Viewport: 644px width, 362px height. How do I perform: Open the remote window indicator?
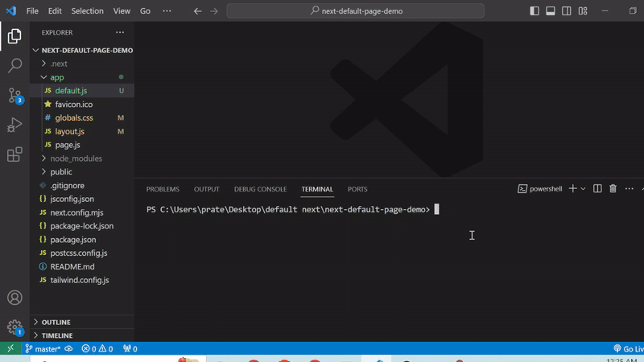coord(10,348)
